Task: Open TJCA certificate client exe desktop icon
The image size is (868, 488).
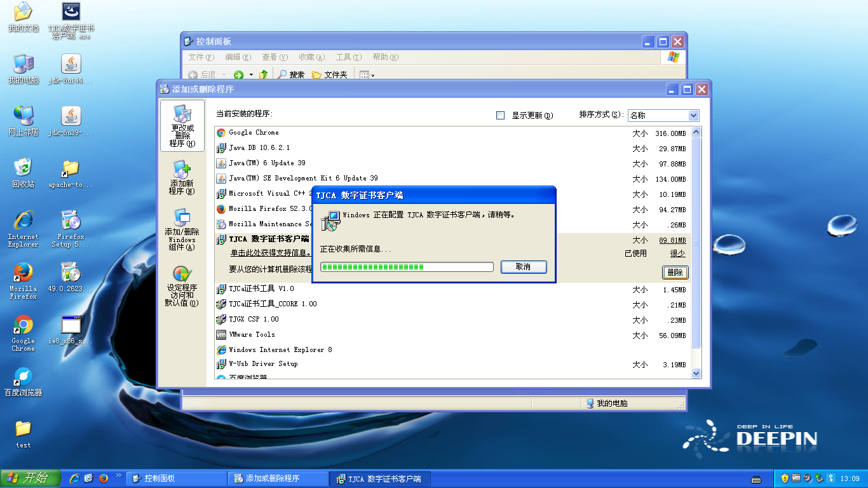Action: click(x=71, y=20)
